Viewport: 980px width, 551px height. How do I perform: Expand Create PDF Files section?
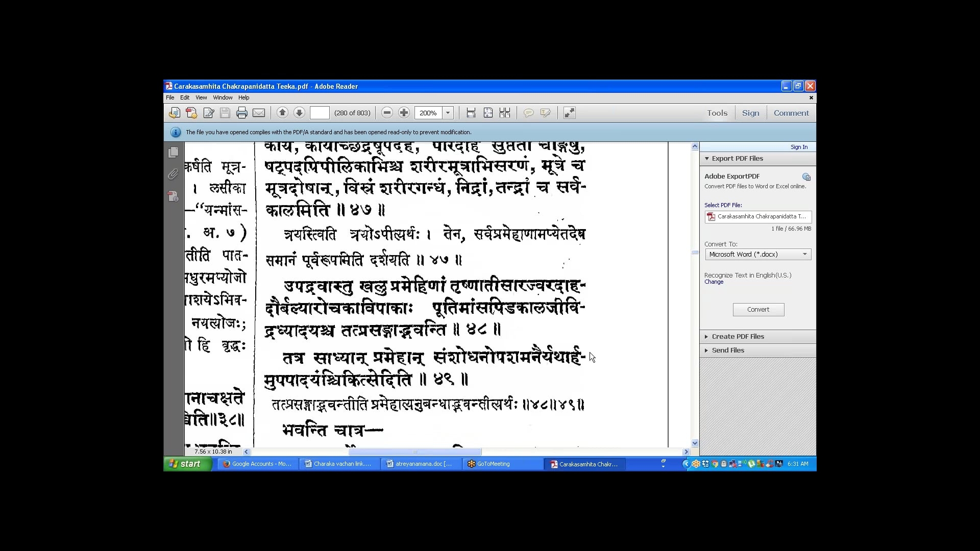coord(738,336)
